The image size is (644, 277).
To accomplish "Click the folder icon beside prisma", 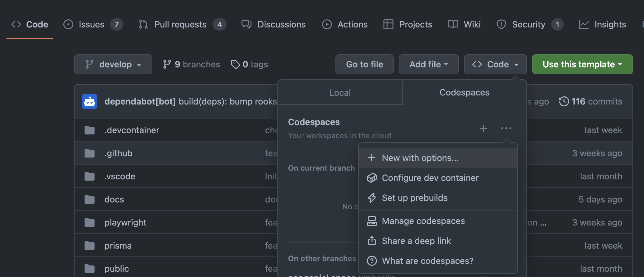I will [x=90, y=245].
